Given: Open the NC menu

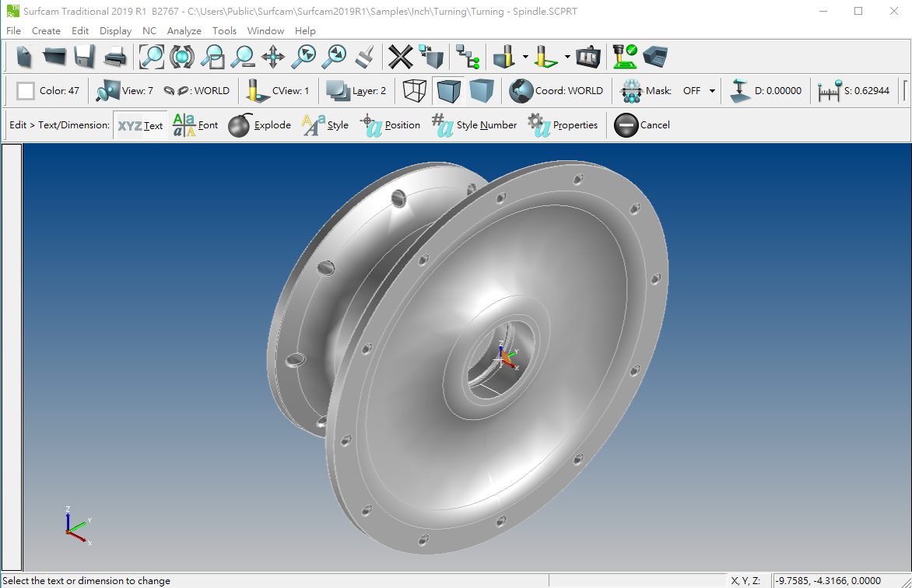Looking at the screenshot, I should pyautogui.click(x=149, y=31).
